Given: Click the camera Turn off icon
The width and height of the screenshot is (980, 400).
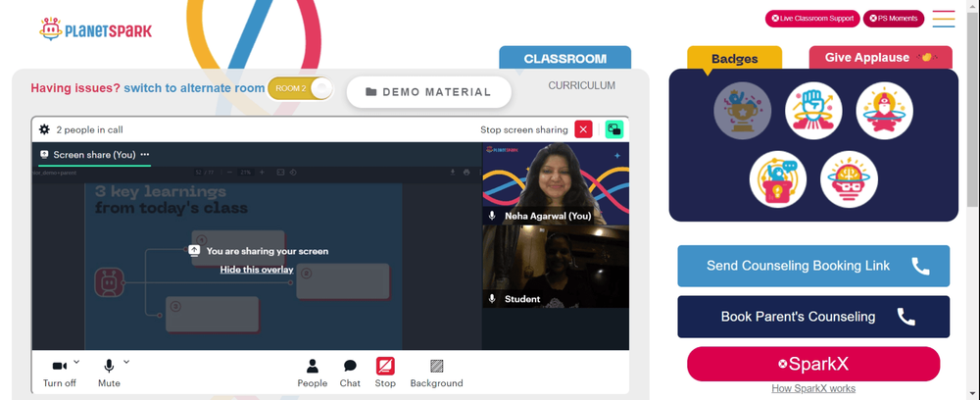Looking at the screenshot, I should click(x=60, y=367).
